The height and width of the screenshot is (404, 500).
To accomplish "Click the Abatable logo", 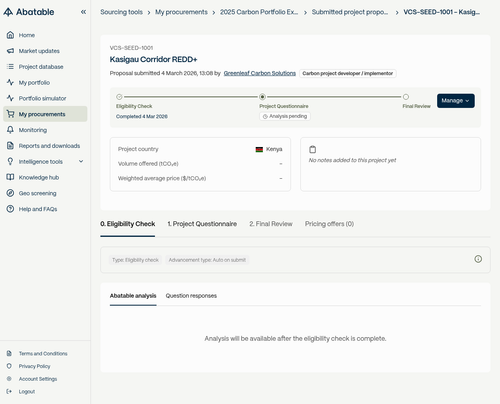I will (29, 12).
